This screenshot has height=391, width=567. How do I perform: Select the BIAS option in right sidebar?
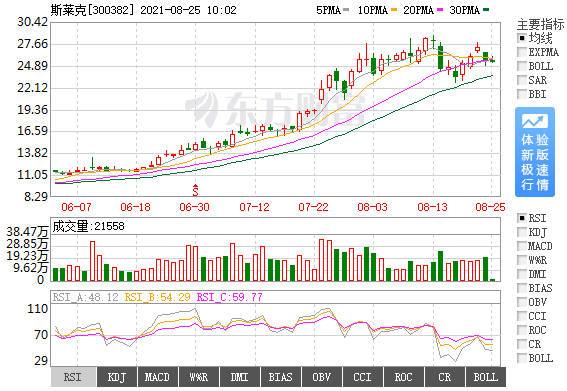(x=522, y=288)
